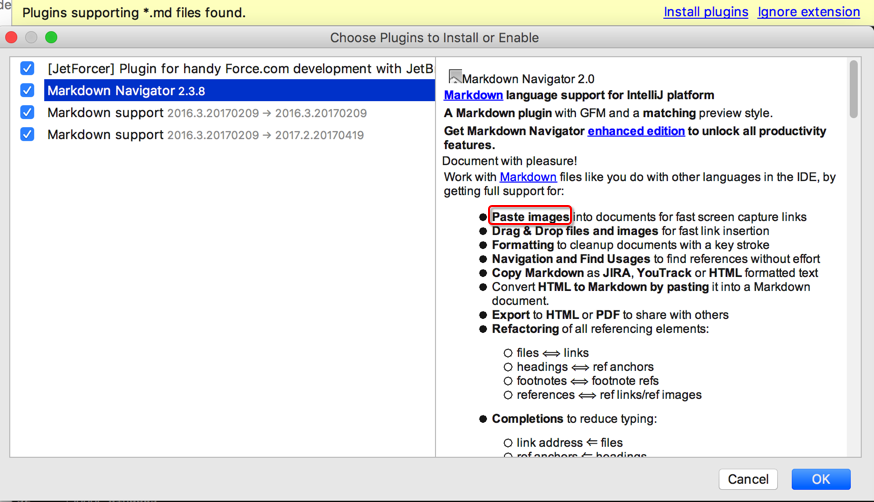Open the enhanced edition link
Viewport: 874px width, 502px height.
(636, 131)
